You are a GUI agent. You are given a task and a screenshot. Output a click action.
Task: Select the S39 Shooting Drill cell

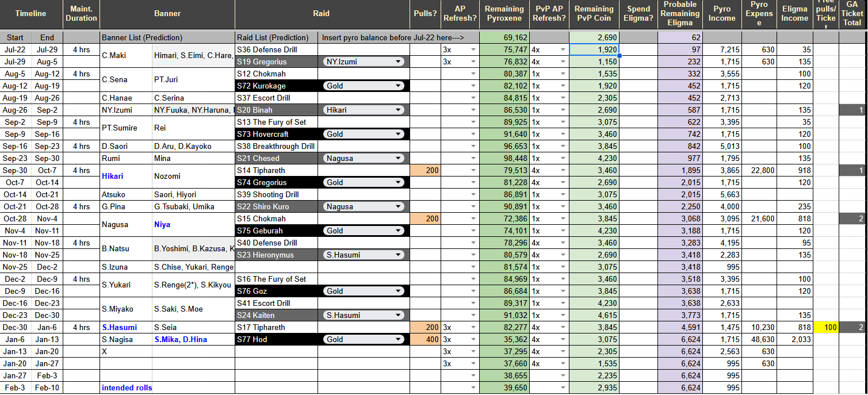click(x=277, y=195)
